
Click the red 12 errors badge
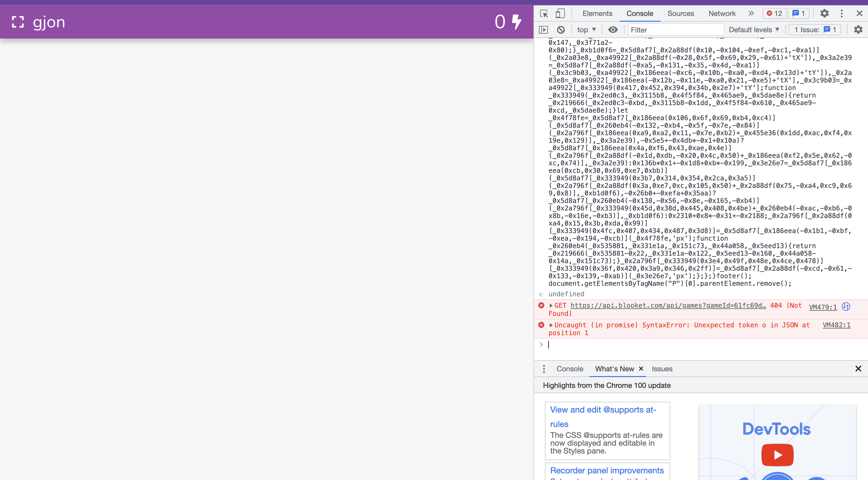[x=774, y=14]
